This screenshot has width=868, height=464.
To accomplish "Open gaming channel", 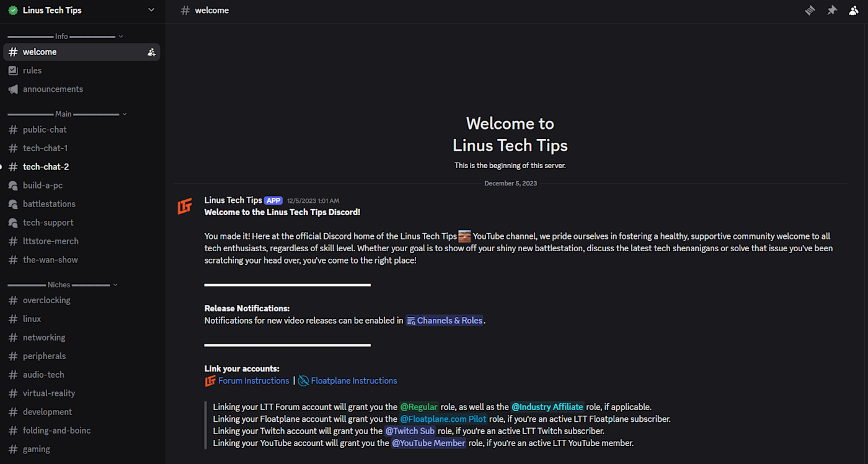I will coord(82,449).
